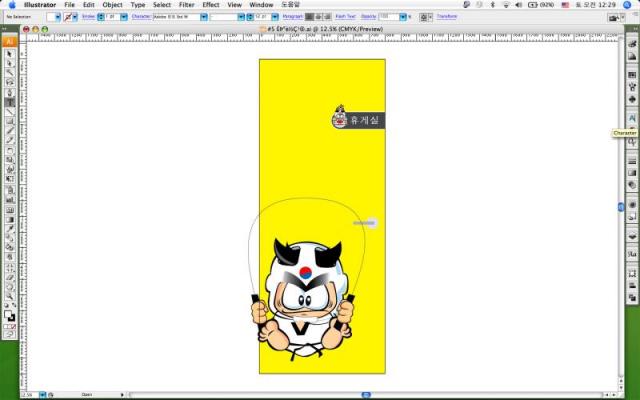Open the File menu
640x400 pixels.
point(69,5)
